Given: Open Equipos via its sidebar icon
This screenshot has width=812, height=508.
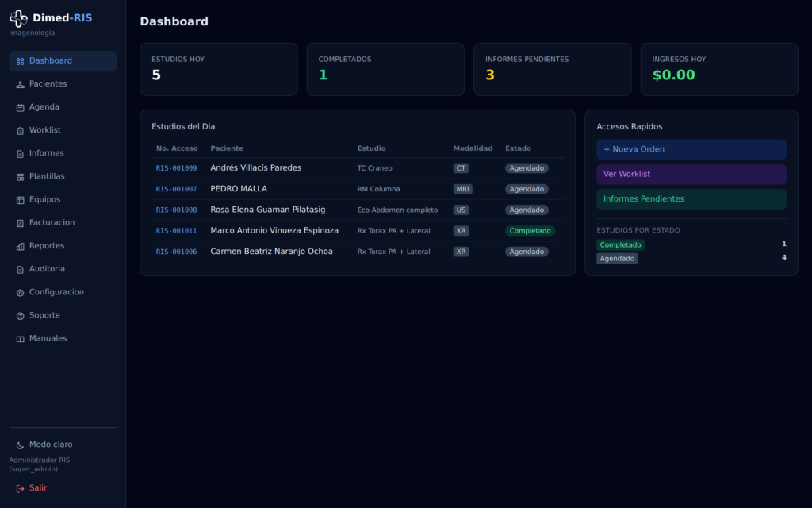Looking at the screenshot, I should [20, 200].
